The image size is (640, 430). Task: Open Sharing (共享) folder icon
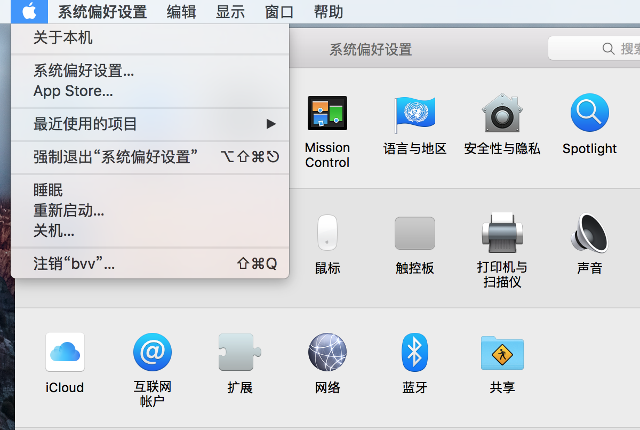502,353
